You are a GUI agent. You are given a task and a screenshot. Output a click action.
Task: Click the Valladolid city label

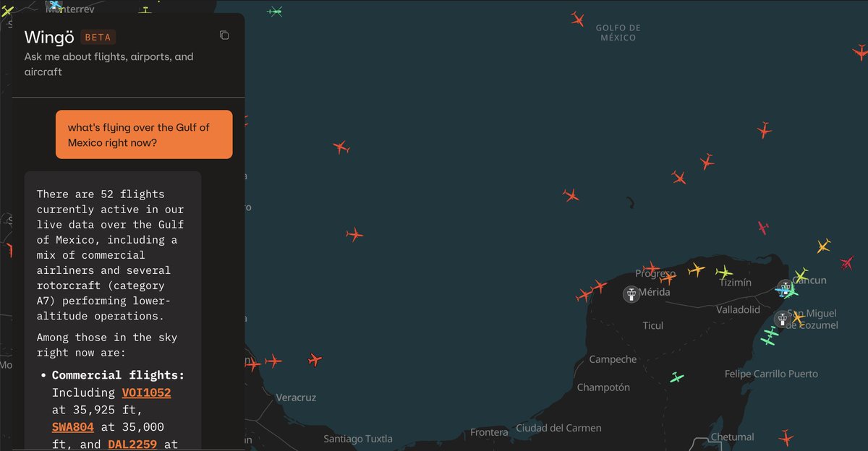coord(738,309)
